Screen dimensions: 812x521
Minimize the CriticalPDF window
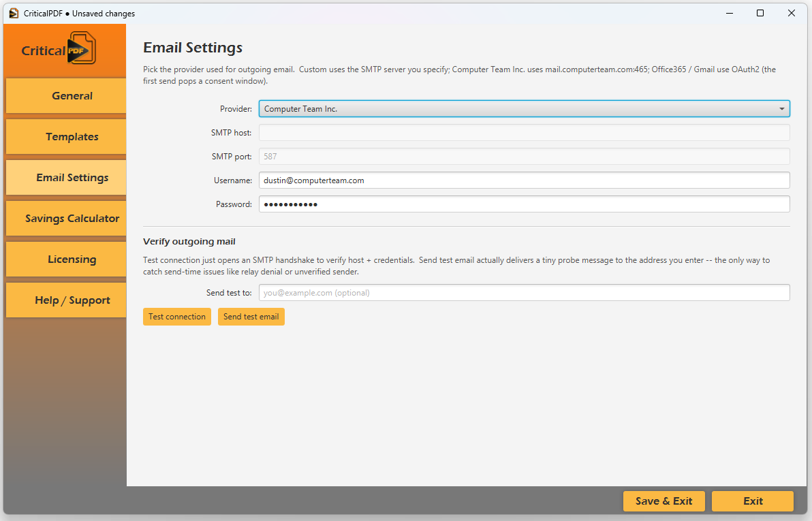[x=730, y=14]
